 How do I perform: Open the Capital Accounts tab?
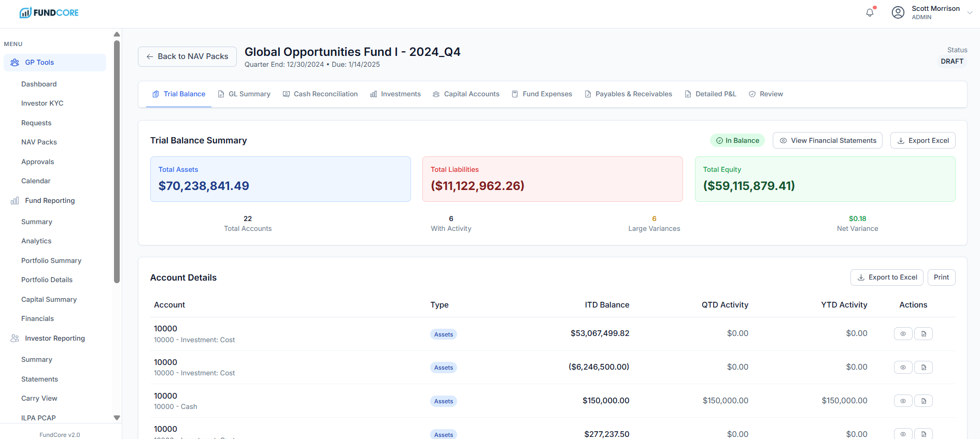[x=466, y=94]
